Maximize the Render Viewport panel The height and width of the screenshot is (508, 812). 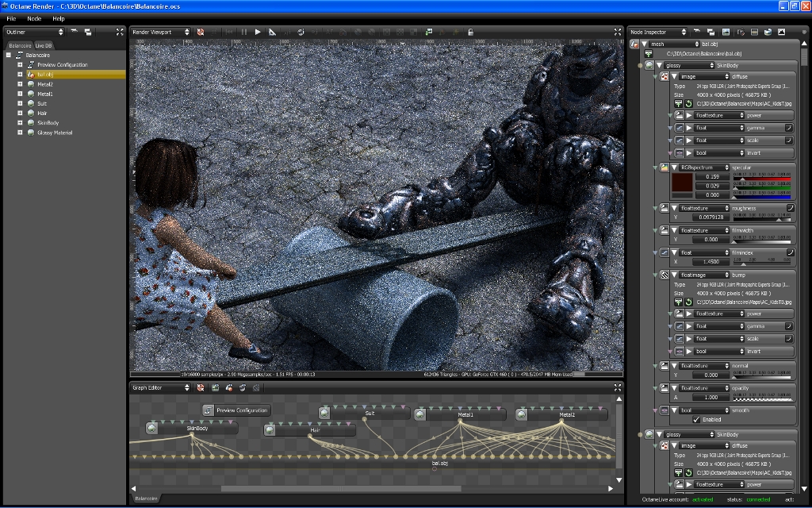click(x=617, y=32)
